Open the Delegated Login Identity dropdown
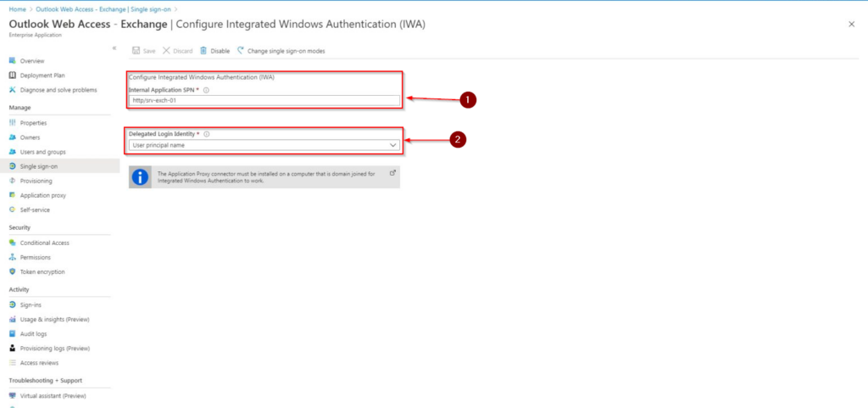Screen dimensions: 868x408 [x=264, y=145]
